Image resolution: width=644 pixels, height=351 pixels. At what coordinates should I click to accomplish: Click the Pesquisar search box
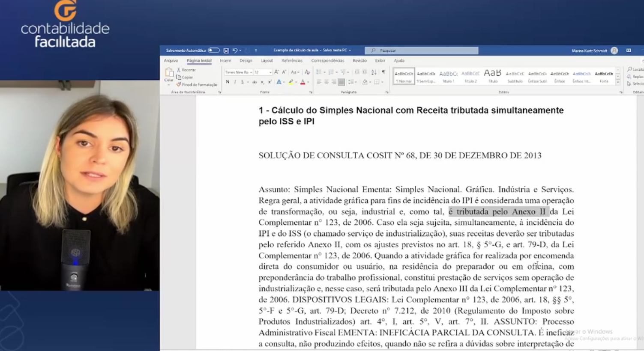[x=422, y=51]
